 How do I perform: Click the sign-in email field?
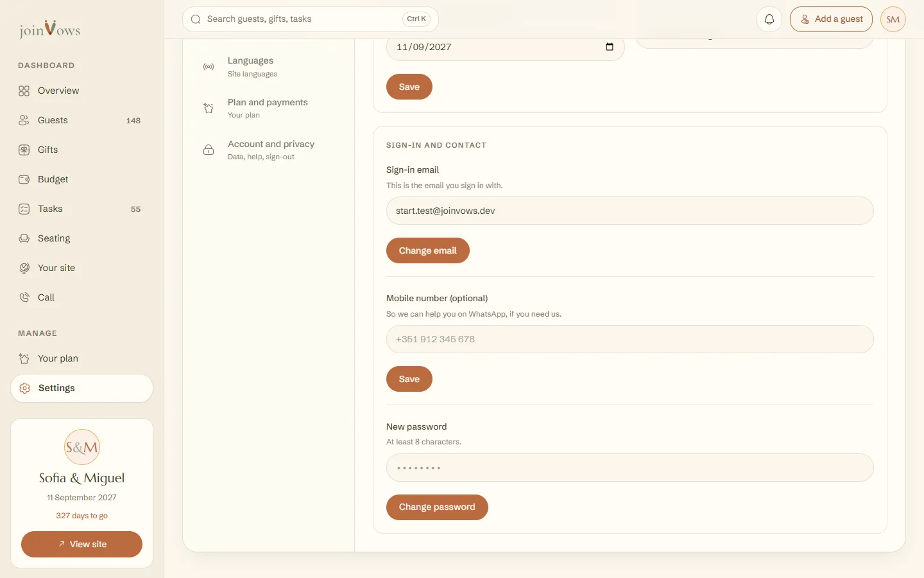tap(630, 211)
